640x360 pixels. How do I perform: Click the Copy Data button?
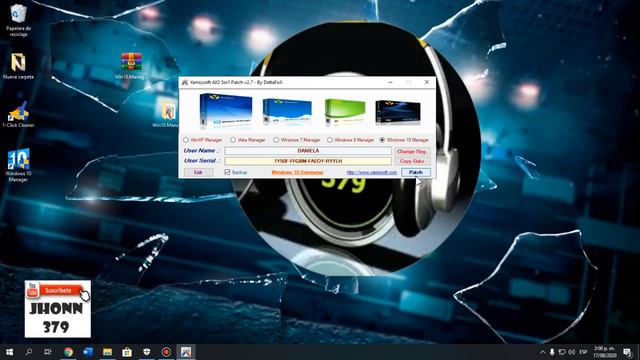[x=412, y=161]
